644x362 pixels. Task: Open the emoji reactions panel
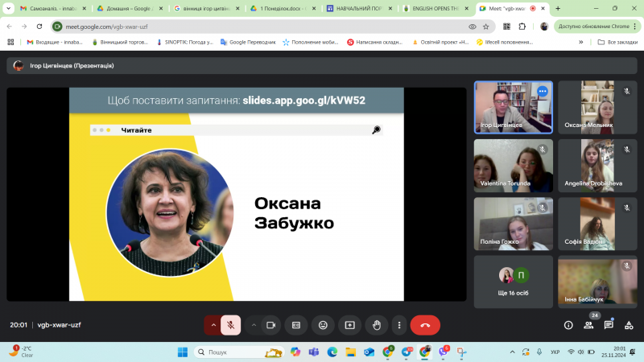[324, 325]
